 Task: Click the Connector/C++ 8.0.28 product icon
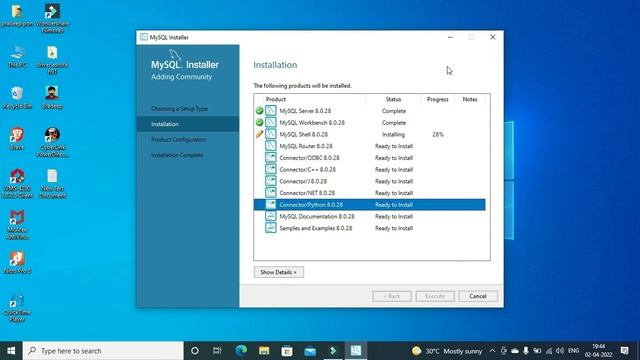[271, 169]
